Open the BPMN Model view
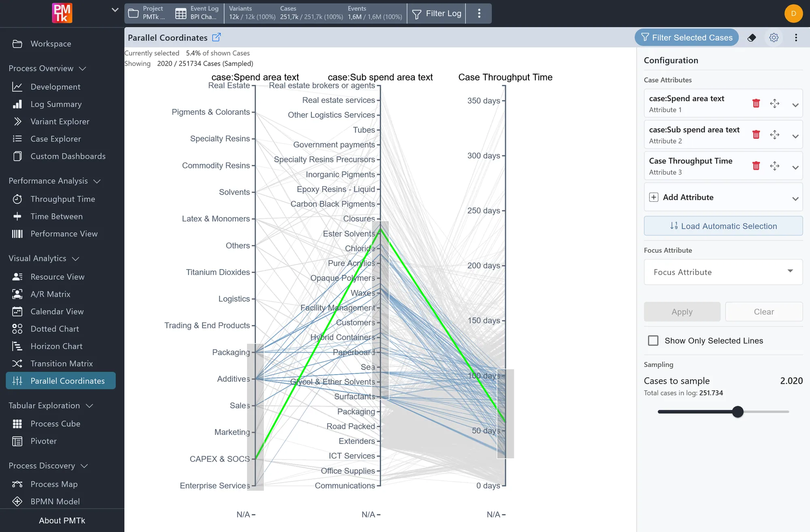Screen dimensions: 810x532 tap(55, 501)
